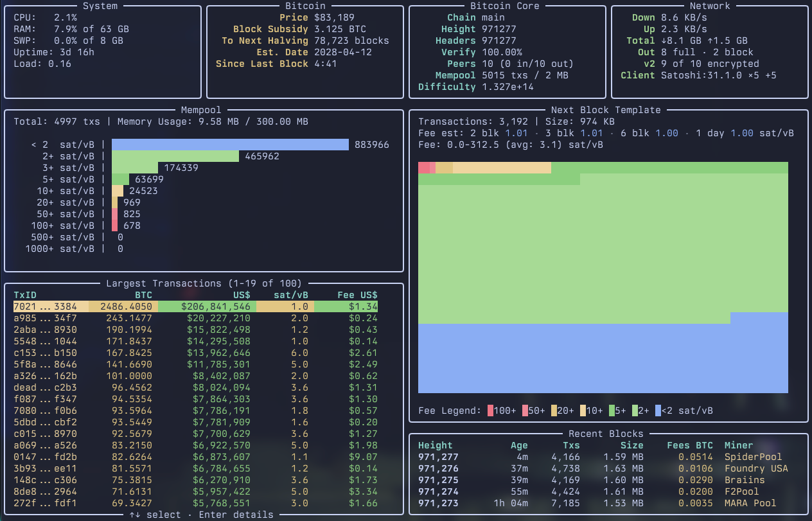The width and height of the screenshot is (812, 521).
Task: Click the BTC column header in Largest Transactions
Action: click(x=144, y=295)
